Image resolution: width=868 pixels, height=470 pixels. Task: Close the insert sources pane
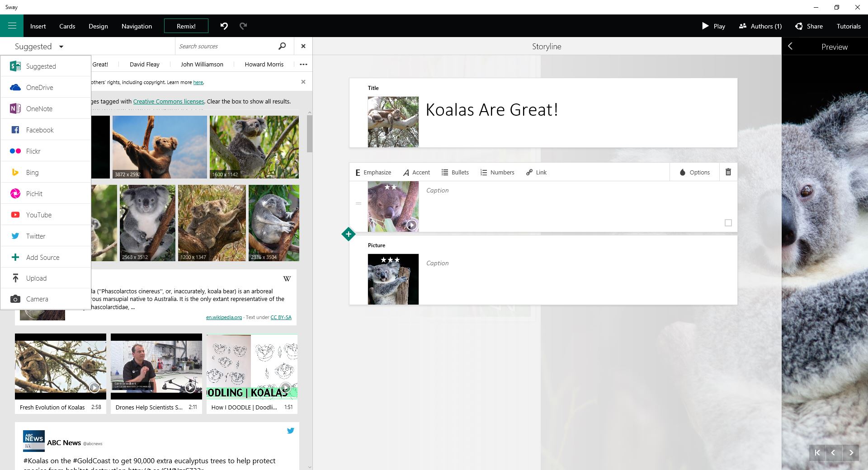click(x=303, y=46)
